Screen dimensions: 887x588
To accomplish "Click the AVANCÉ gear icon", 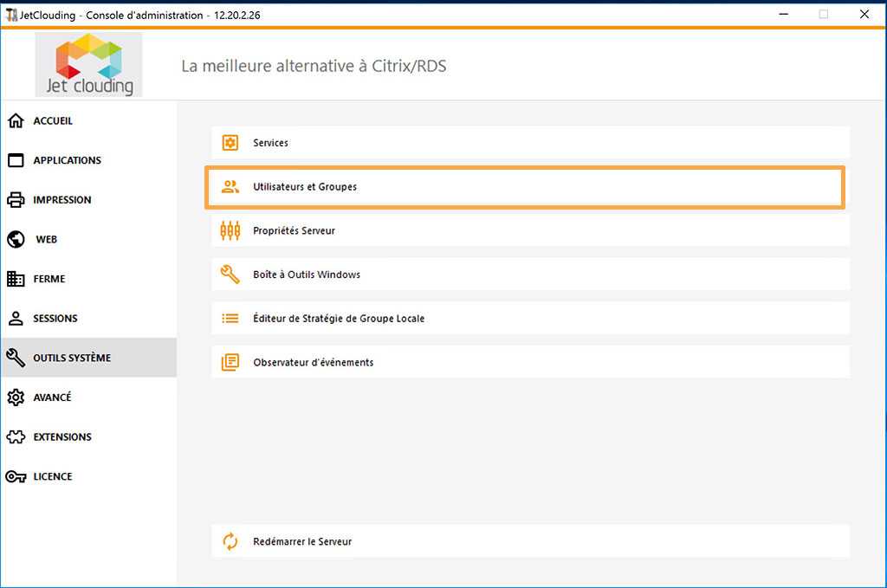I will 16,397.
